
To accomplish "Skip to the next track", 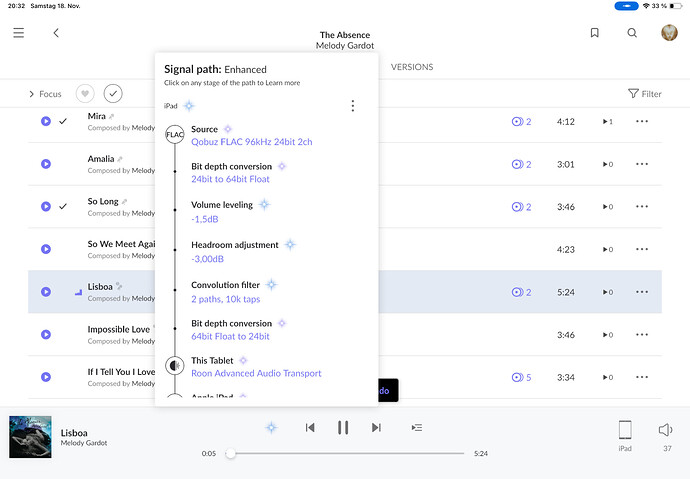I will (x=376, y=428).
